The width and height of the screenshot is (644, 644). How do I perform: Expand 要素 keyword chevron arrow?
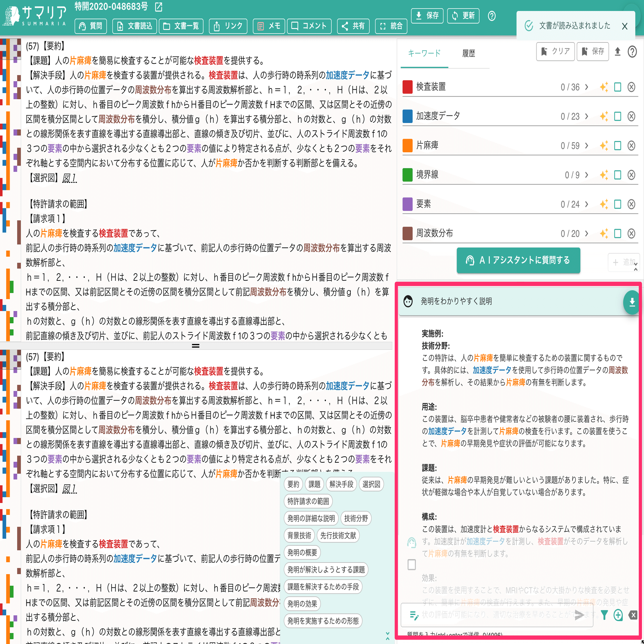pyautogui.click(x=587, y=204)
